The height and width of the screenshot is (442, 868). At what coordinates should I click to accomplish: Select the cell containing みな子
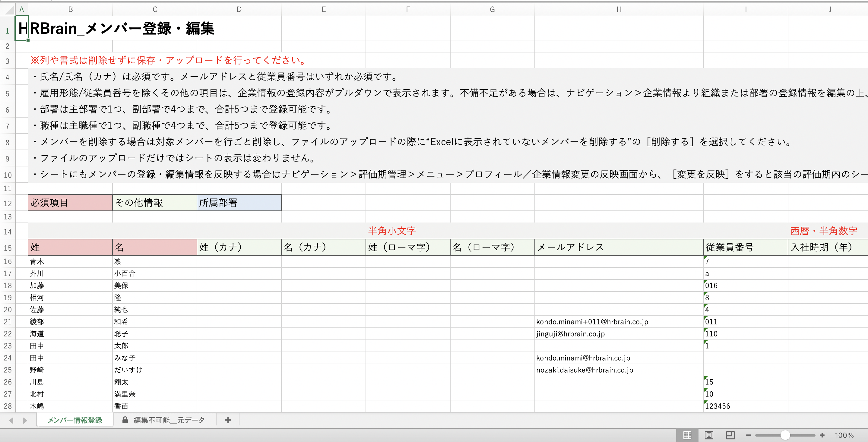155,358
